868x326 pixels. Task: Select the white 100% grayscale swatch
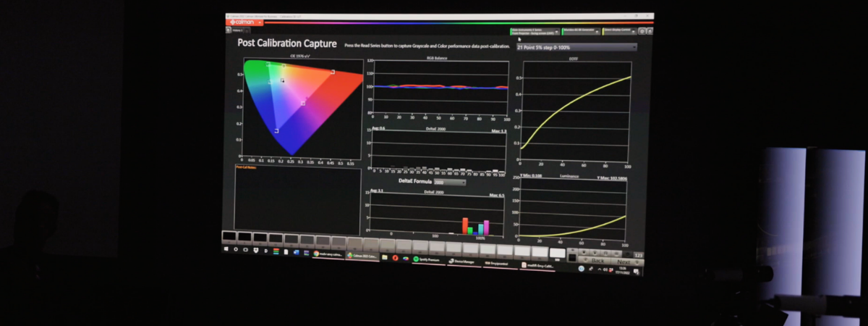click(x=556, y=254)
